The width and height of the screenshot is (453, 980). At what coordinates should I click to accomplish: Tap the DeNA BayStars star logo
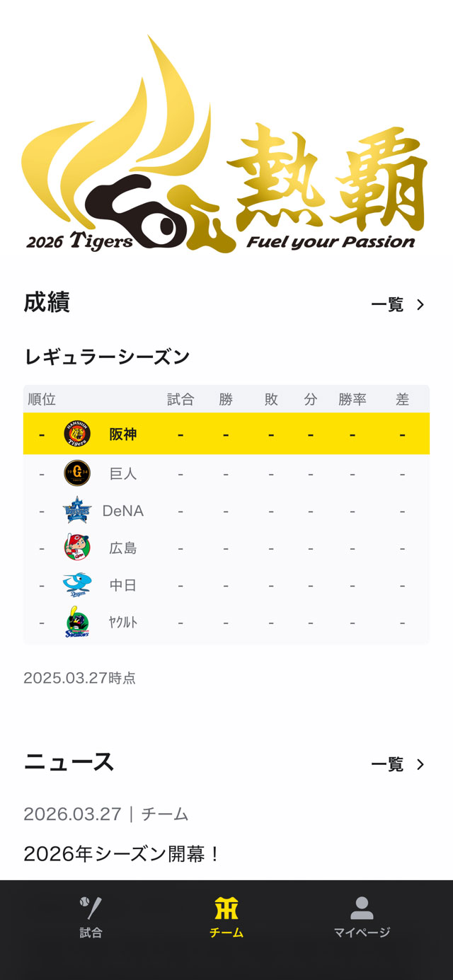point(77,510)
